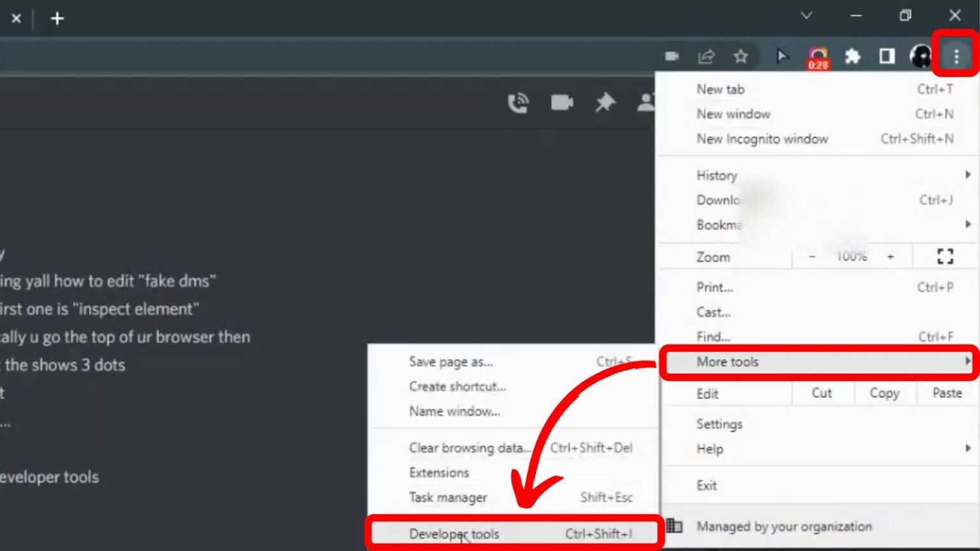Expand the Bookmarks submenu

coord(720,224)
